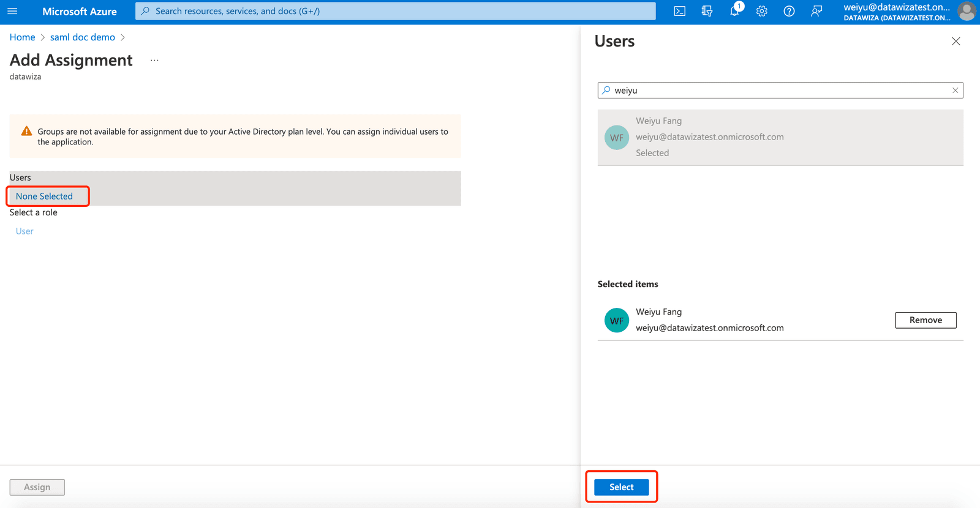This screenshot has width=980, height=508.
Task: Click the account avatar picture
Action: (x=967, y=11)
